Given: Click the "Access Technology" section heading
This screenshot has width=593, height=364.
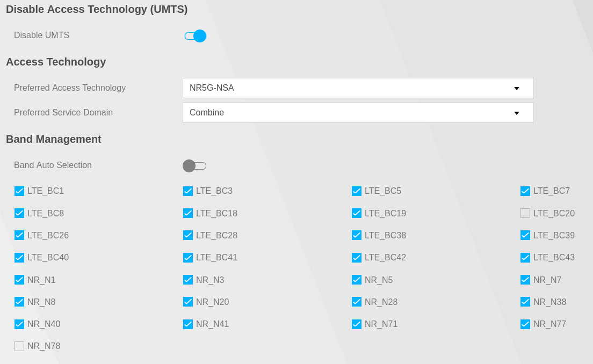Looking at the screenshot, I should pyautogui.click(x=56, y=62).
